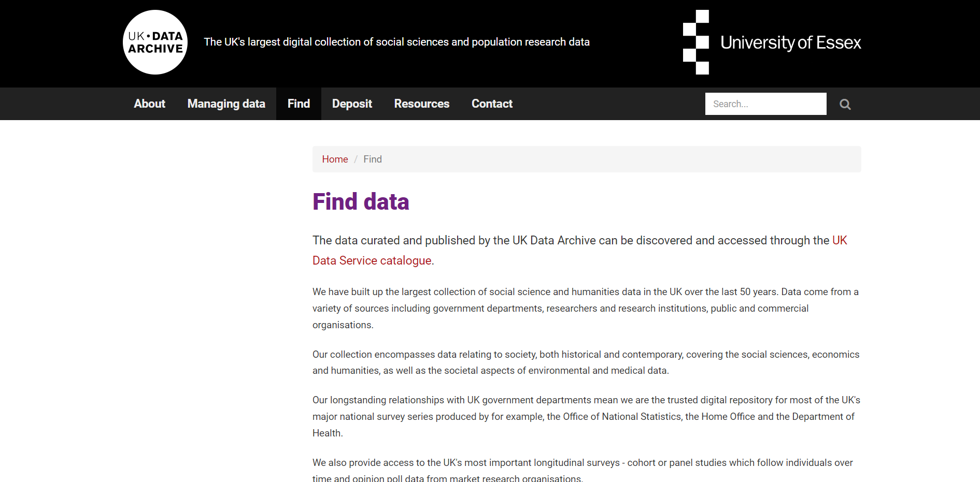Navigate to the Contact page
The width and height of the screenshot is (980, 482).
pyautogui.click(x=492, y=104)
